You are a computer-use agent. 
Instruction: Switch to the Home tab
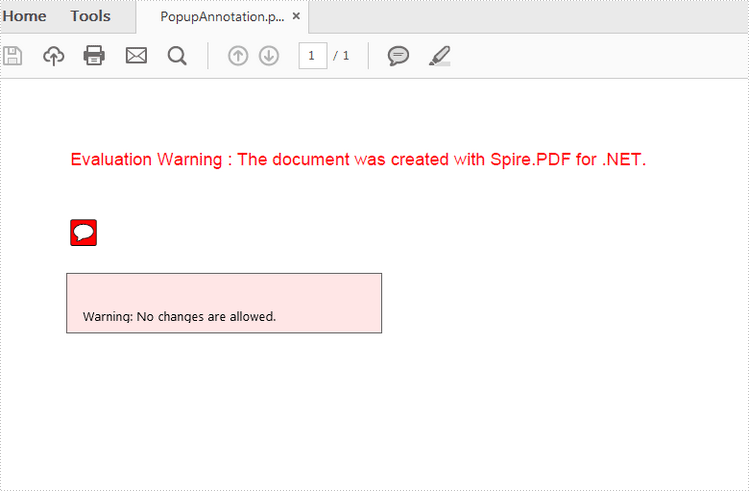click(24, 16)
